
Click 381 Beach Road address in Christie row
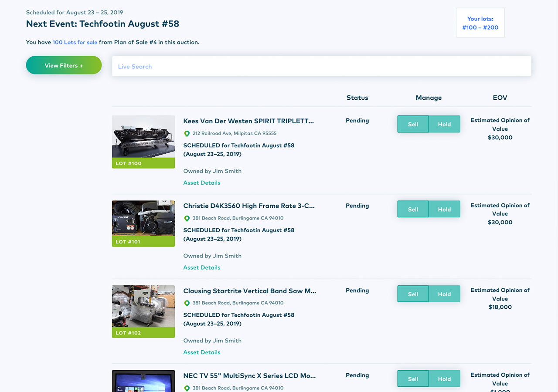click(x=238, y=218)
